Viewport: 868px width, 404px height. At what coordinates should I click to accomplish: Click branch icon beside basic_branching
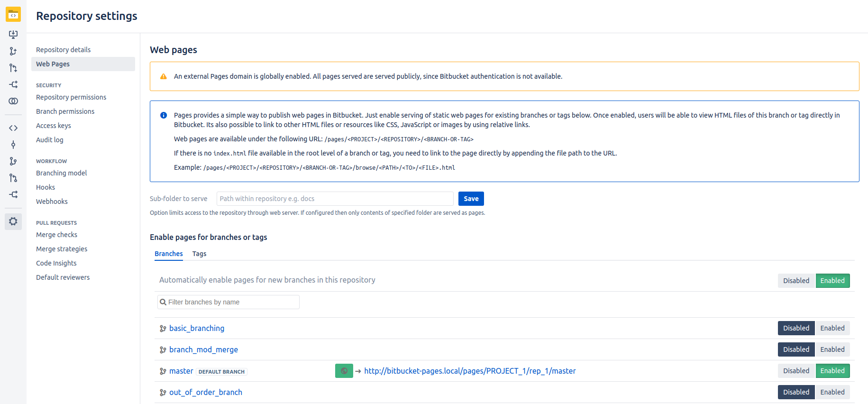(x=163, y=328)
